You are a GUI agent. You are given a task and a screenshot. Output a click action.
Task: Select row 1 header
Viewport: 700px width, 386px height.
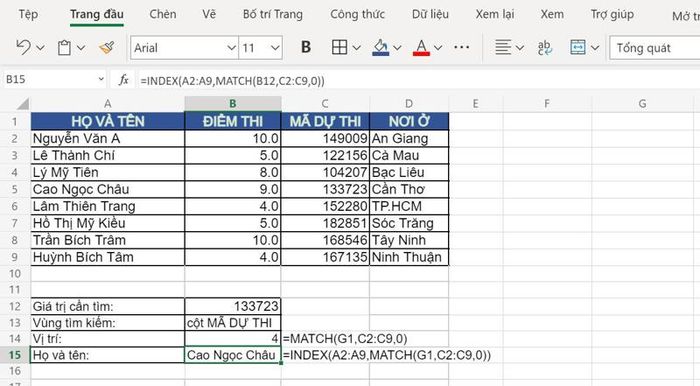pyautogui.click(x=15, y=121)
